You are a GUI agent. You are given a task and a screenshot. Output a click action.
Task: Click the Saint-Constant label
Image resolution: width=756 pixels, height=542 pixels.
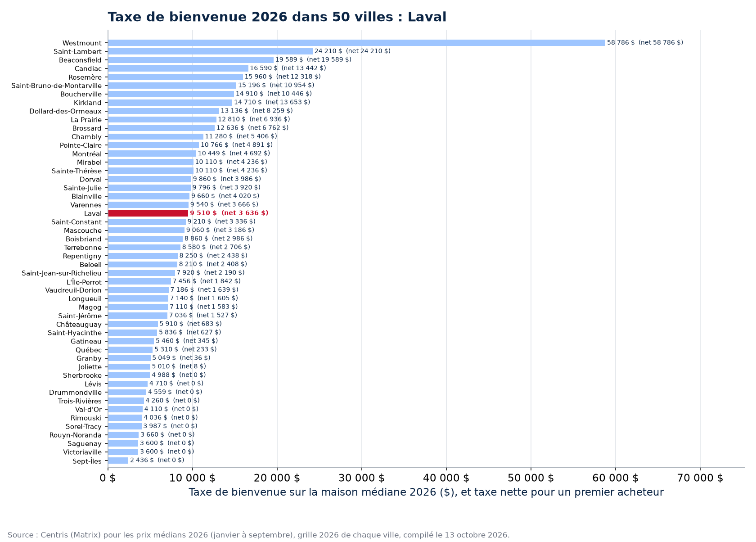[76, 222]
